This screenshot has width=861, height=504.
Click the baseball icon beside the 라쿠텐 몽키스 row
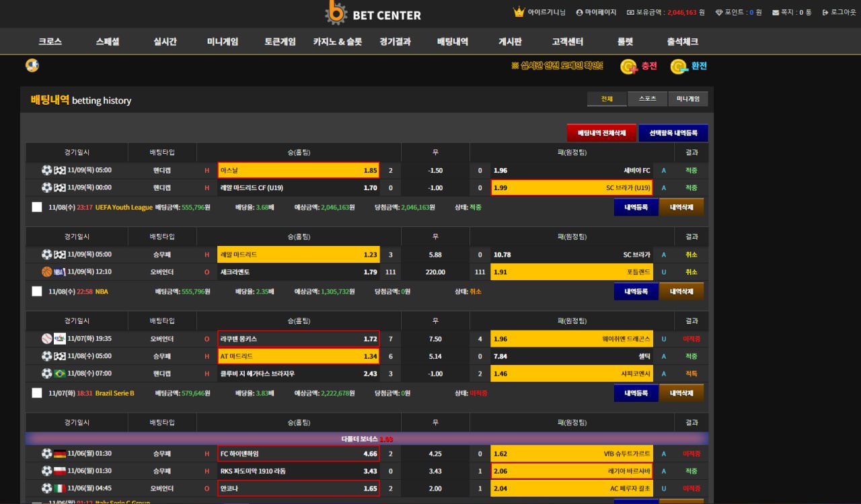(x=46, y=339)
